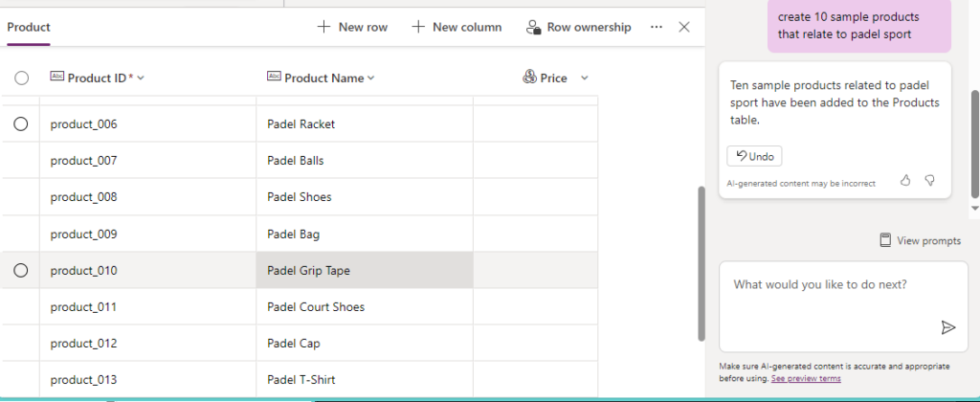Click the product_010 ID cell

[x=147, y=270]
